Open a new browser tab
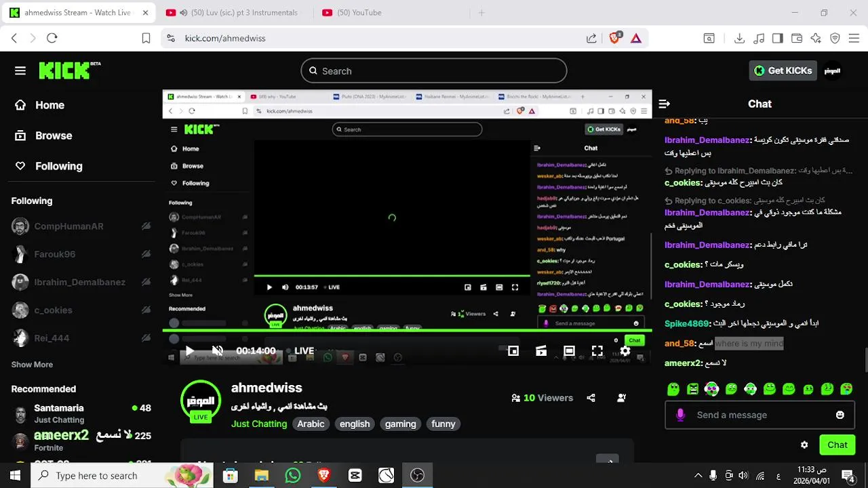This screenshot has width=868, height=488. (481, 13)
